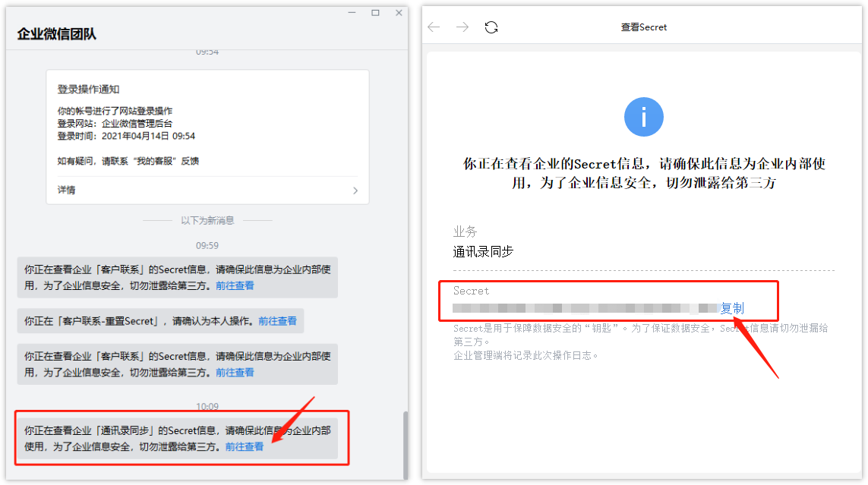The height and width of the screenshot is (485, 868).
Task: Open 前往查看 link in the 客户联系-重置Secret message
Action: click(x=277, y=321)
